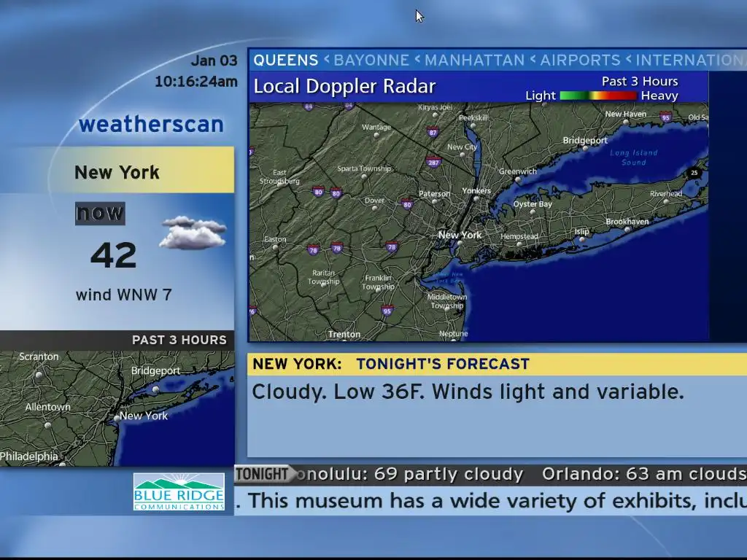Click 'Trenton' on the Doppler map
This screenshot has width=747, height=560.
click(x=344, y=334)
